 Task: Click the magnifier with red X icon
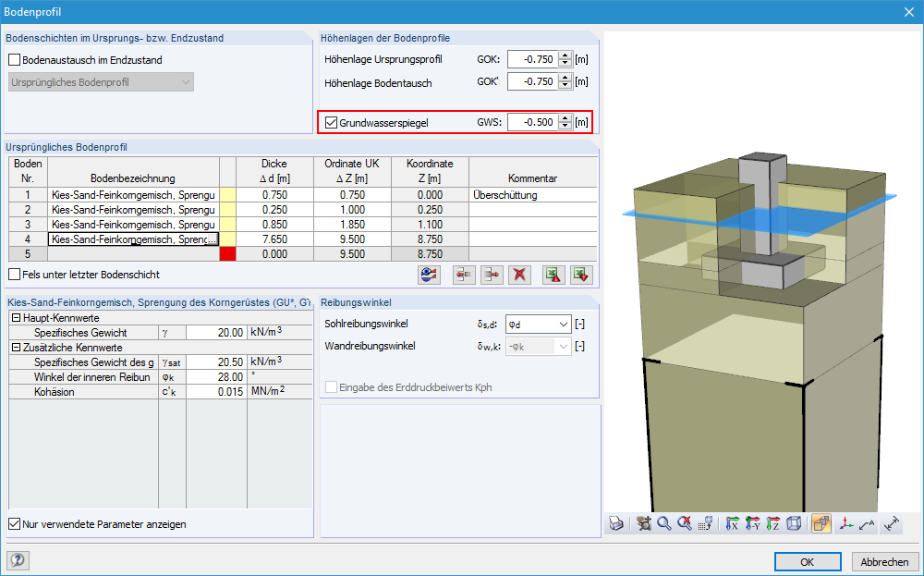684,523
